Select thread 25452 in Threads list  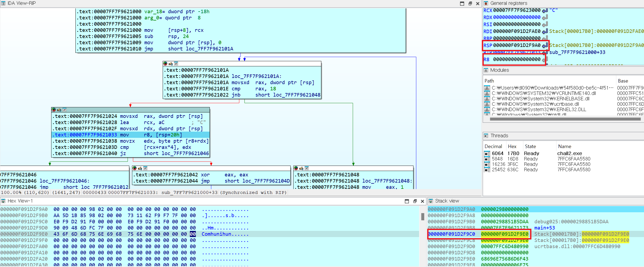(564, 170)
